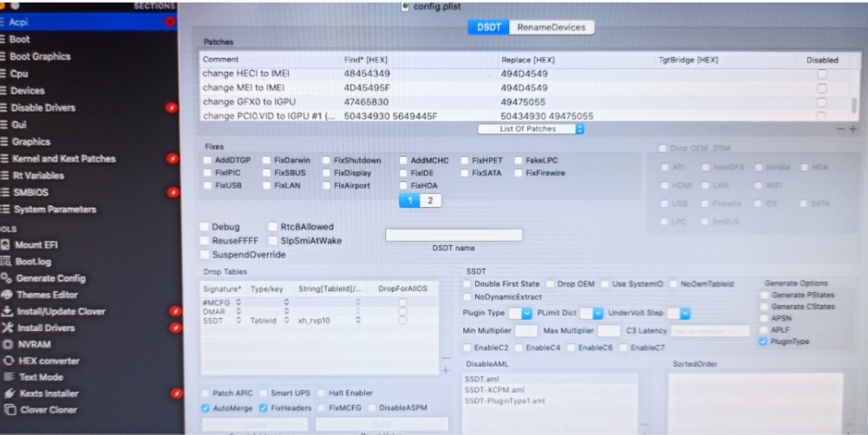Open the Plugin Type dropdown
This screenshot has width=868, height=435.
pos(520,313)
